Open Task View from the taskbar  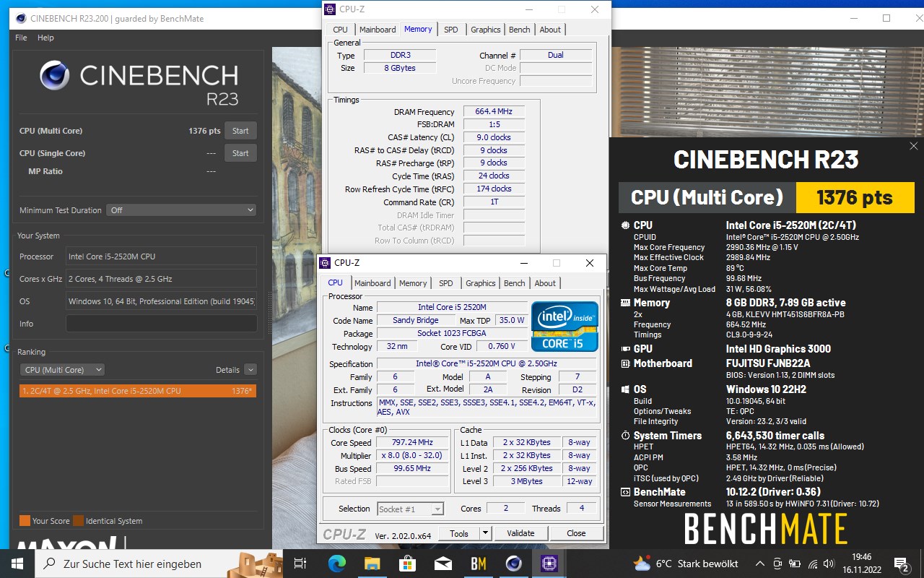(x=301, y=564)
